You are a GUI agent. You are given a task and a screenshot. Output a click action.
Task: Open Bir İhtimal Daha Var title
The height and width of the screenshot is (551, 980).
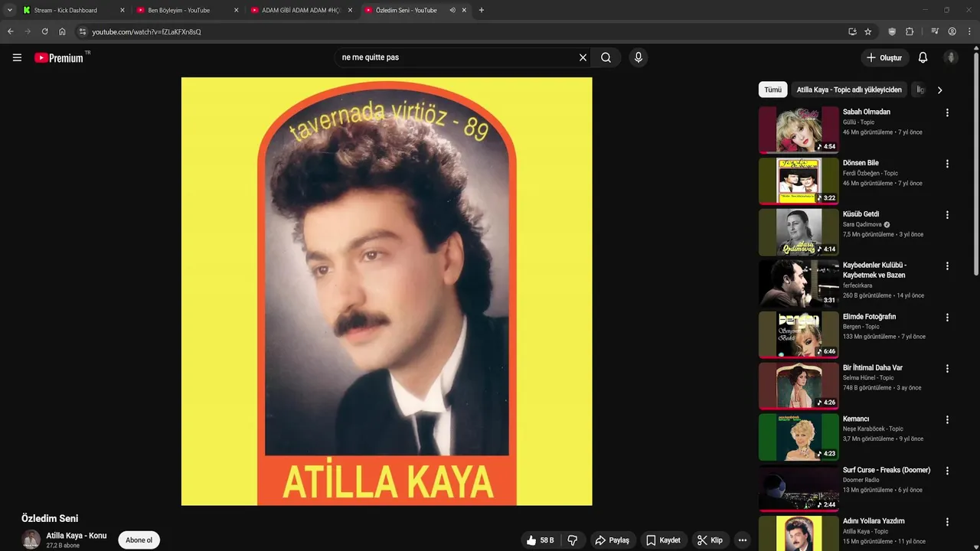[873, 368]
